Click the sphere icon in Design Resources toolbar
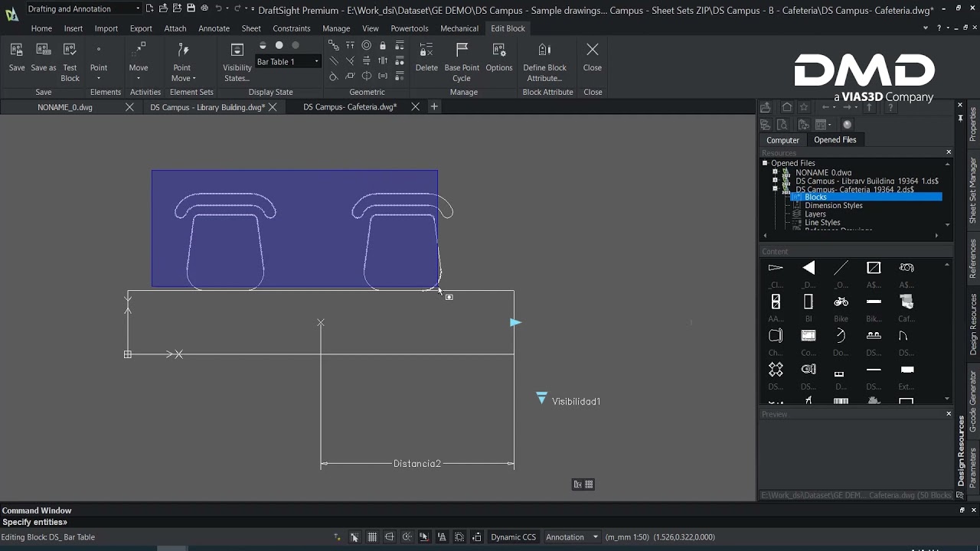This screenshot has height=551, width=980. click(847, 125)
